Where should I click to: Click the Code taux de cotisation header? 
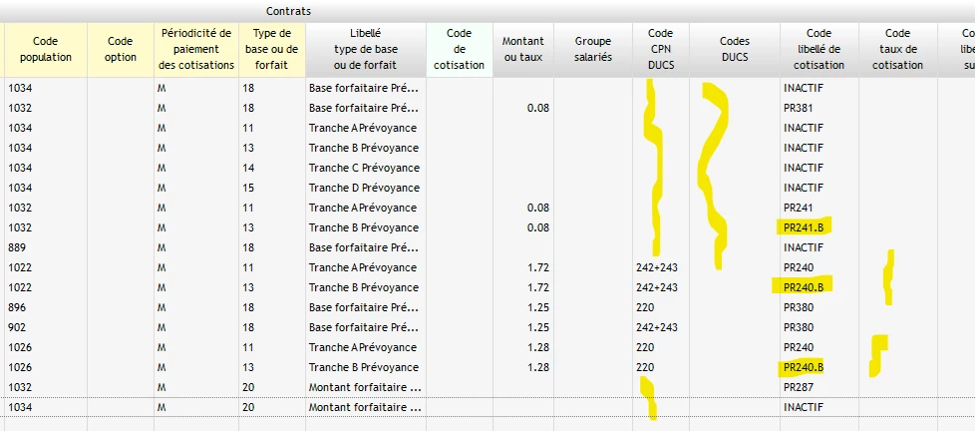tap(897, 50)
